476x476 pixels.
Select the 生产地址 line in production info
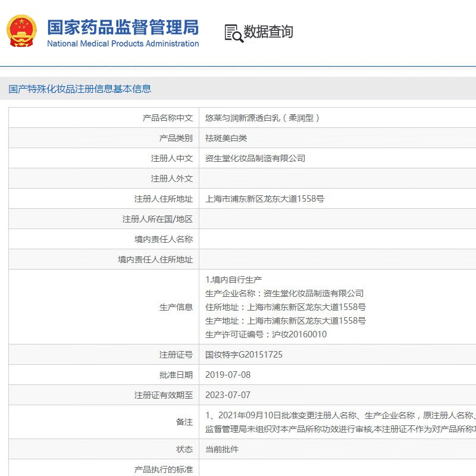(x=286, y=321)
